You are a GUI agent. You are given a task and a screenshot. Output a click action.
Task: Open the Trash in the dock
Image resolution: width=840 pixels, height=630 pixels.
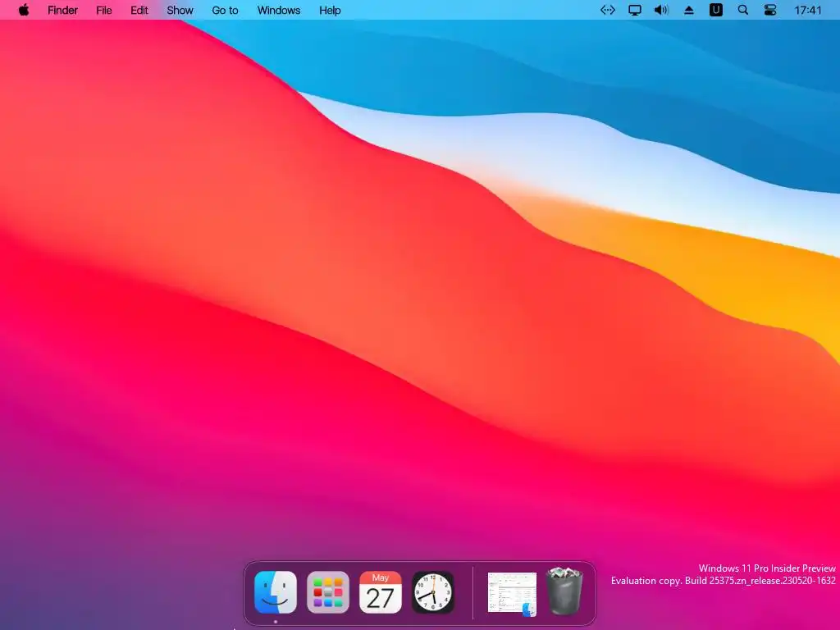point(564,591)
